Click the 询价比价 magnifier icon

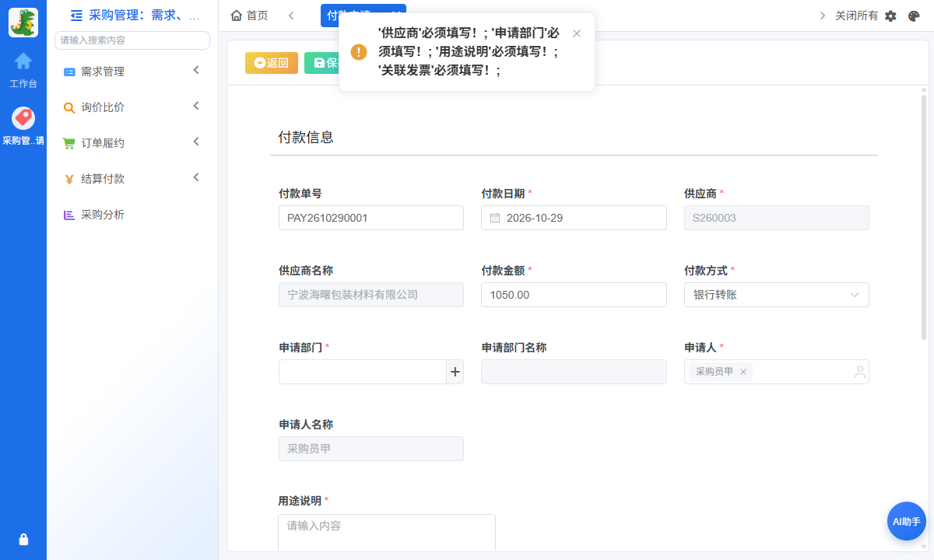69,107
